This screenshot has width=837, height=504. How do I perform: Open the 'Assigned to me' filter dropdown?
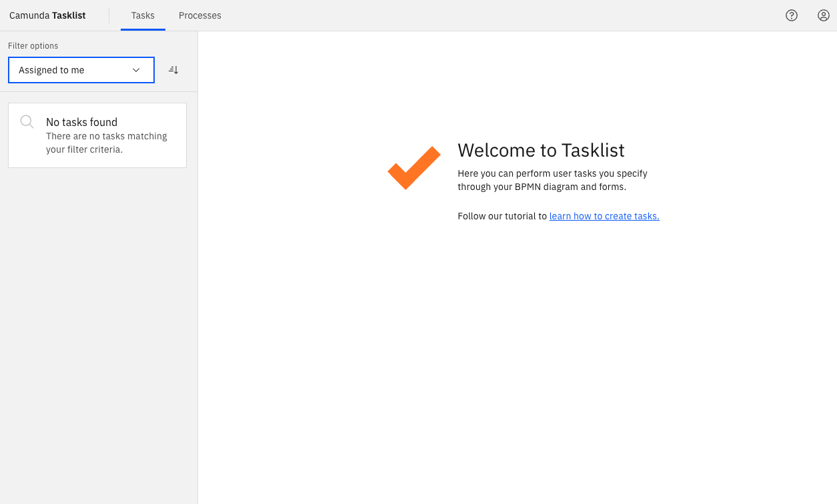point(81,69)
